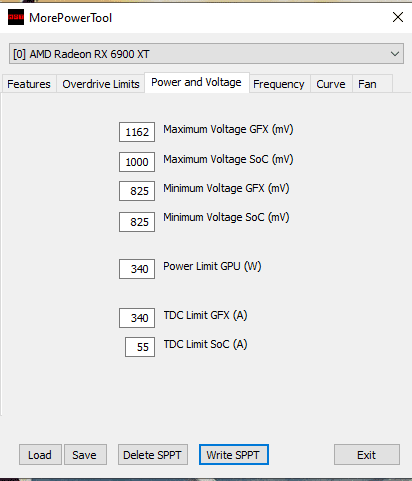412x481 pixels.
Task: Click the Minimum Voltage SoC input field
Action: point(137,222)
